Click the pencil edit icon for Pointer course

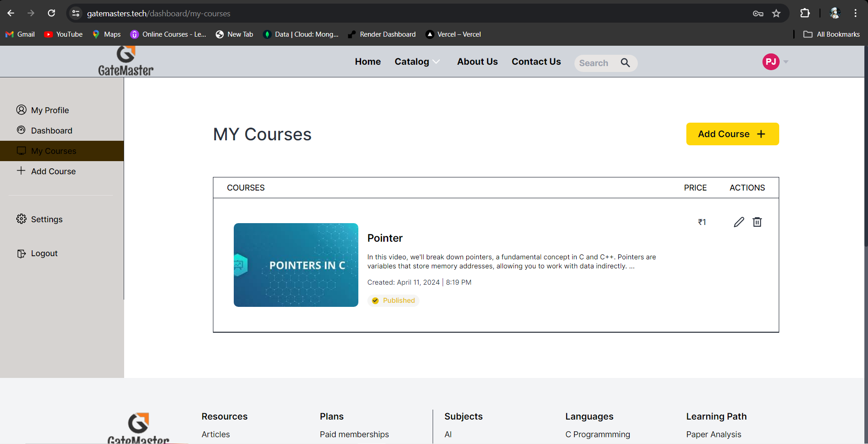[x=739, y=222]
